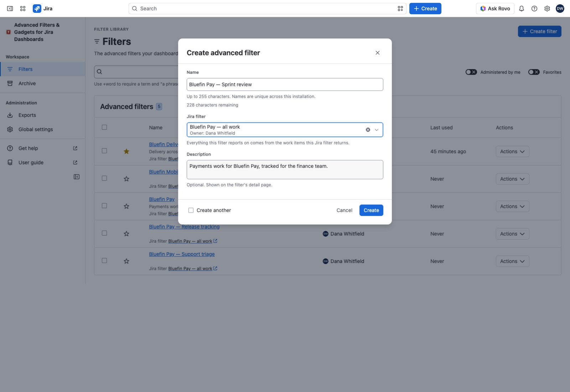Open Exports in the sidebar

click(43, 115)
